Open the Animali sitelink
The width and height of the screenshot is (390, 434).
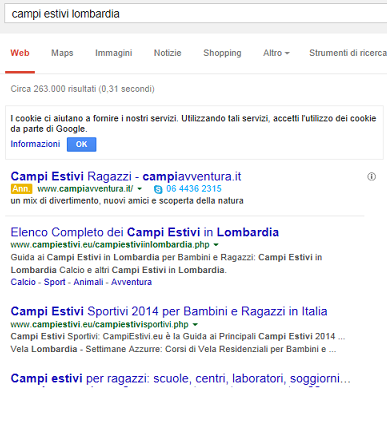[x=88, y=282]
